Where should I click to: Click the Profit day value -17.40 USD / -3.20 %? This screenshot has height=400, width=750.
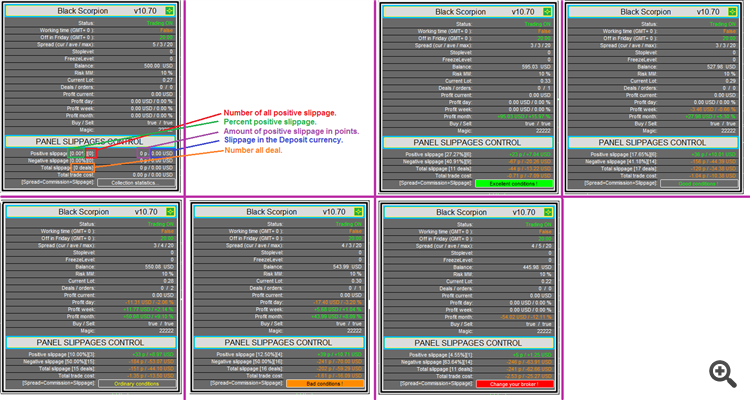[x=338, y=302]
